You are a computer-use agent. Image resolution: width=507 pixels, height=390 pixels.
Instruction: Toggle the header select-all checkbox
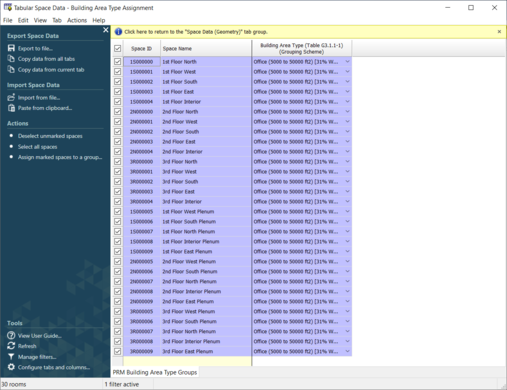[117, 48]
